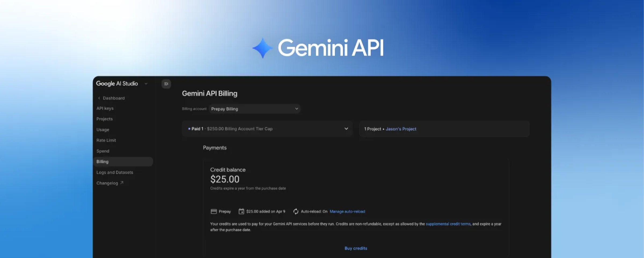Collapse the sidebar using the menu collapse icon

166,84
